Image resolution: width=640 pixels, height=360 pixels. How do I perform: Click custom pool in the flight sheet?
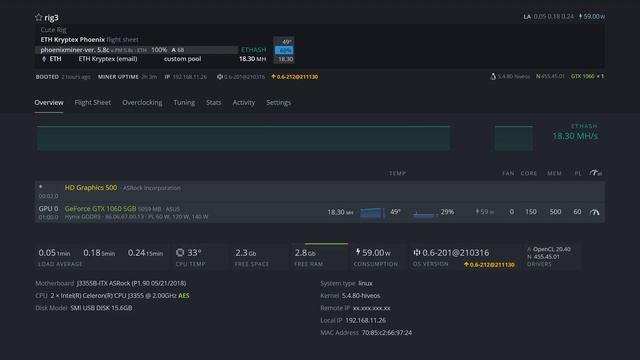click(182, 59)
